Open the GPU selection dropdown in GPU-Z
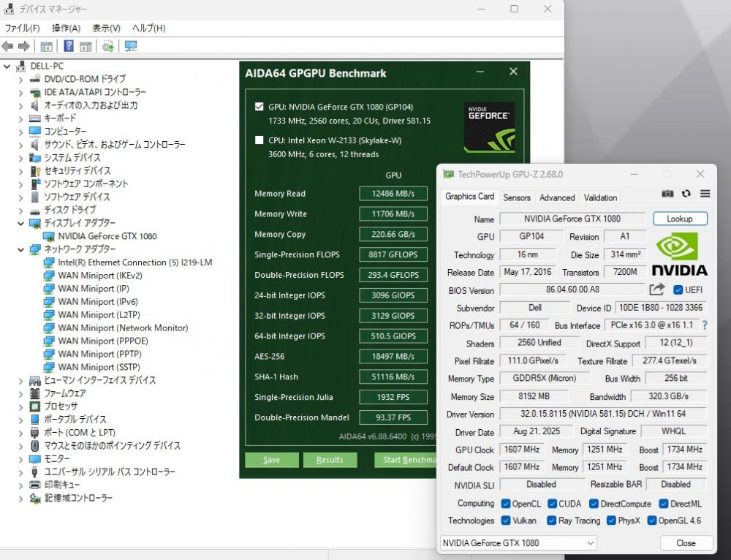This screenshot has height=560, width=731. pyautogui.click(x=518, y=543)
